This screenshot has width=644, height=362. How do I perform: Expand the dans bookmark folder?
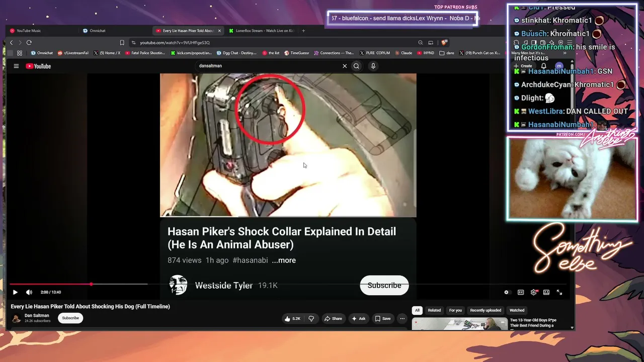click(447, 53)
